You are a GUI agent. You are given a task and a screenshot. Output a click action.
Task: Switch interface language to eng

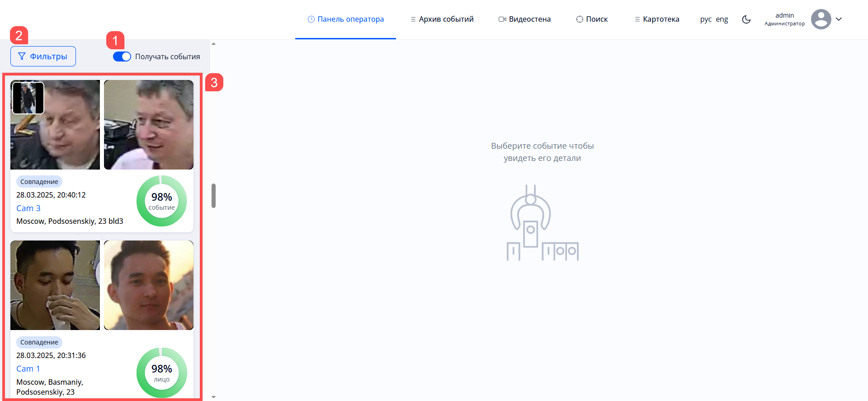pyautogui.click(x=722, y=19)
